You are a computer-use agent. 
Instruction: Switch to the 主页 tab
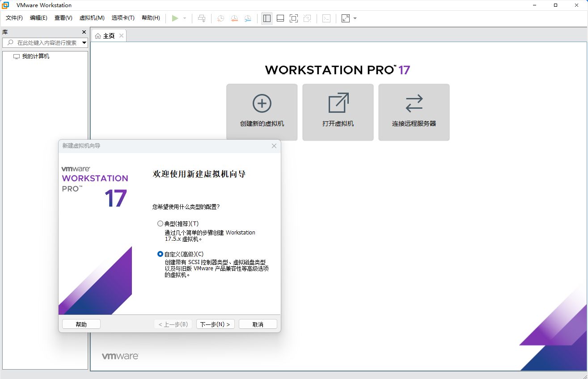click(109, 36)
